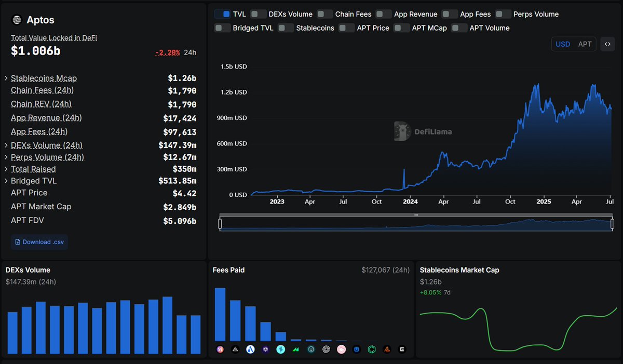
Task: Click the embed chart <> icon
Action: [x=607, y=44]
